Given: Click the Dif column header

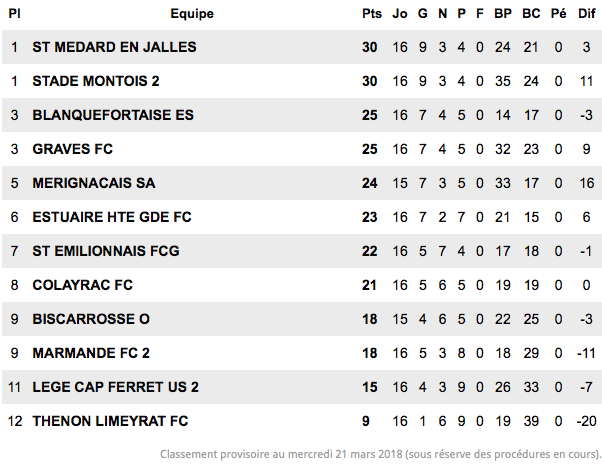Looking at the screenshot, I should (587, 14).
